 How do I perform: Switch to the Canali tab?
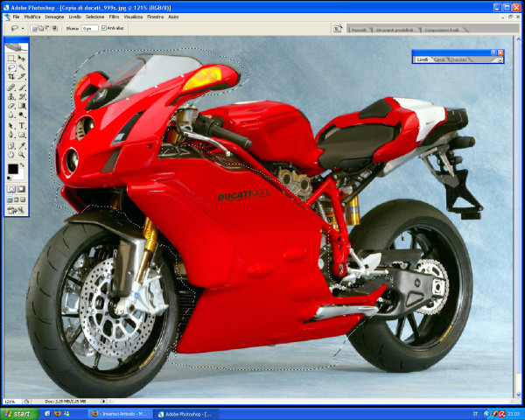point(440,59)
